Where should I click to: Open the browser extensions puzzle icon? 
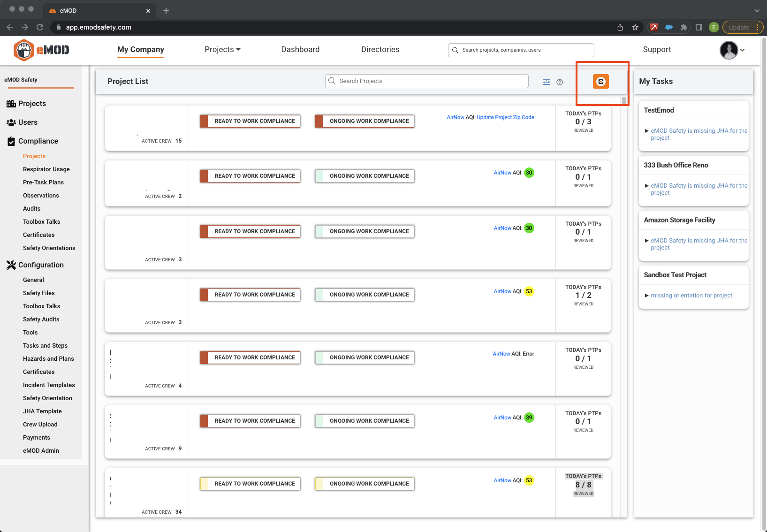coord(684,27)
